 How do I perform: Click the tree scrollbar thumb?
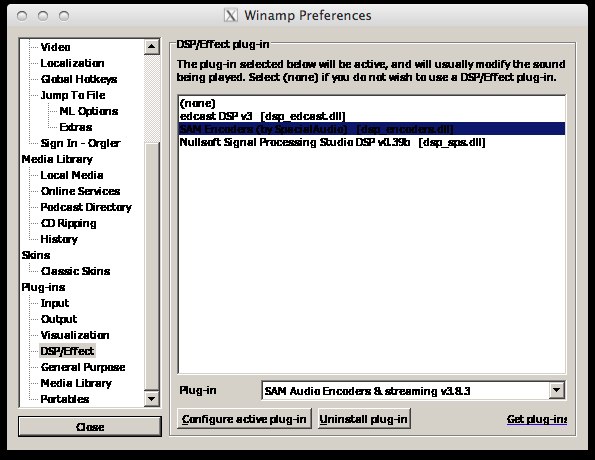pyautogui.click(x=152, y=266)
